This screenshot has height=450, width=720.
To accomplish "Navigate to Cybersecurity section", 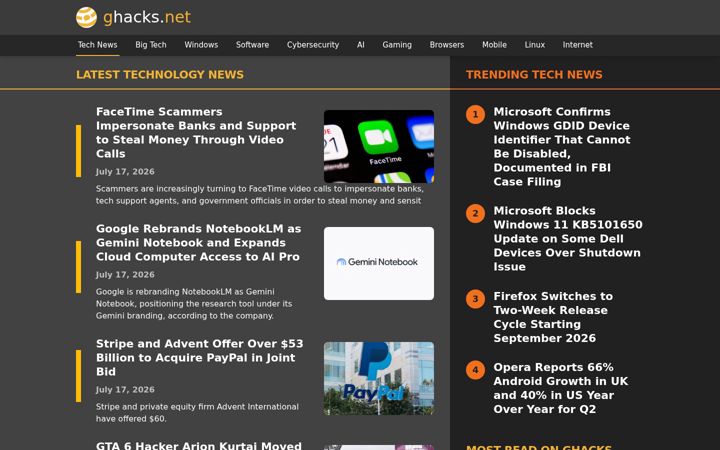I will click(x=313, y=45).
